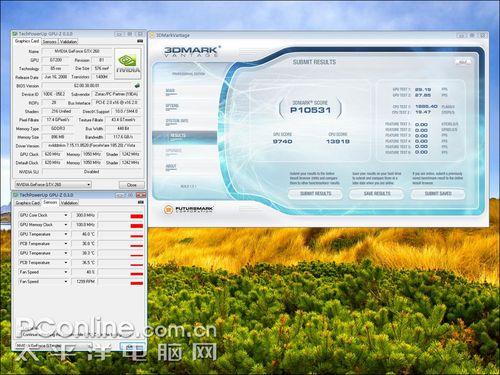Switch to the Validation tab in top GPU-Z window

click(x=69, y=42)
